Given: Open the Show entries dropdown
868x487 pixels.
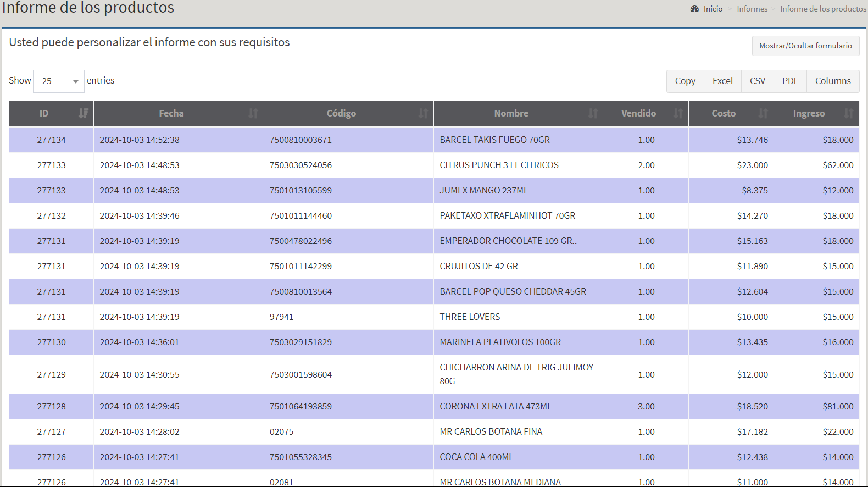Looking at the screenshot, I should pos(59,81).
